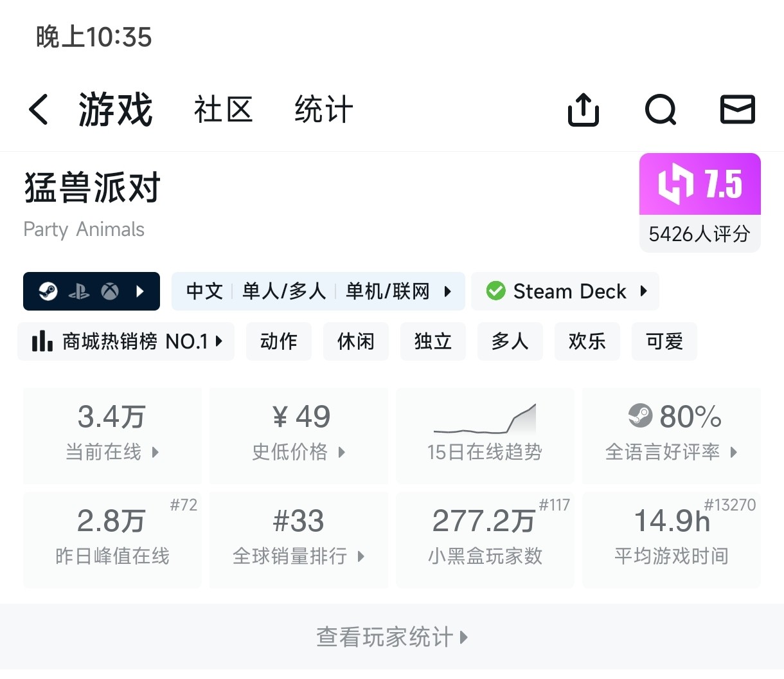
Task: Tap the #72 rank label
Action: [x=183, y=505]
